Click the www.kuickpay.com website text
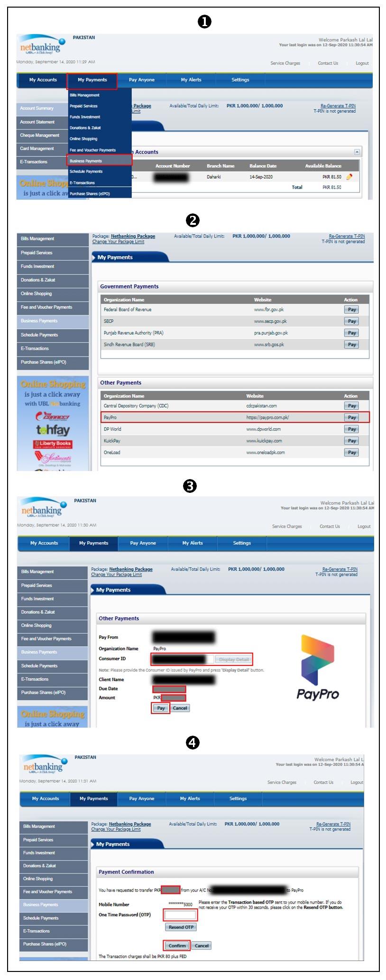386x980 pixels. tap(264, 441)
